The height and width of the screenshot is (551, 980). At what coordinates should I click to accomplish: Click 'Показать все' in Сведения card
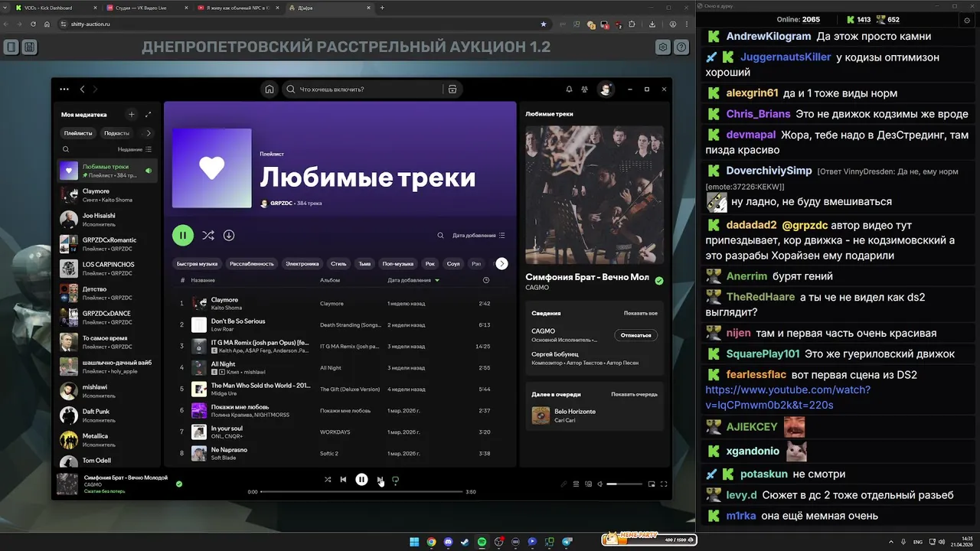641,313
